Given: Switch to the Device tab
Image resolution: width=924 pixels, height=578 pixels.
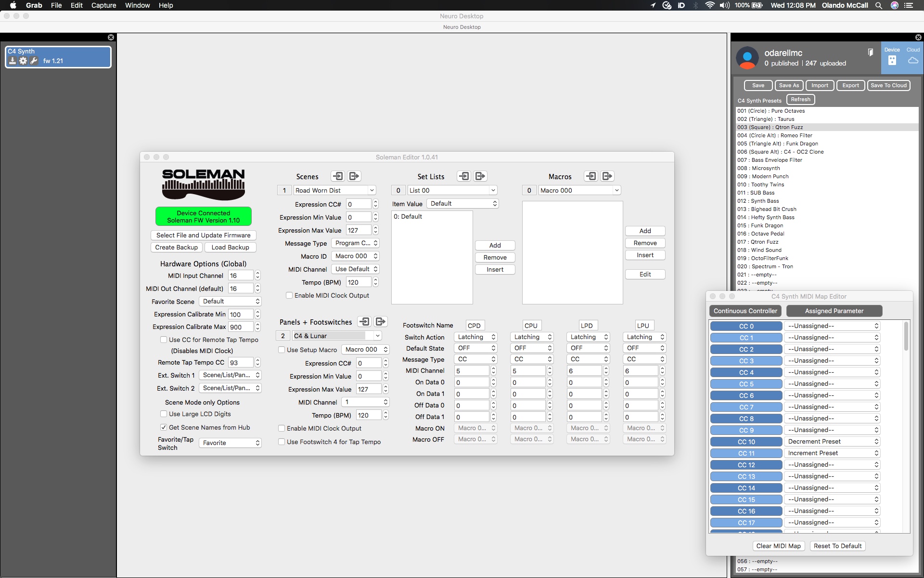Looking at the screenshot, I should [x=892, y=57].
